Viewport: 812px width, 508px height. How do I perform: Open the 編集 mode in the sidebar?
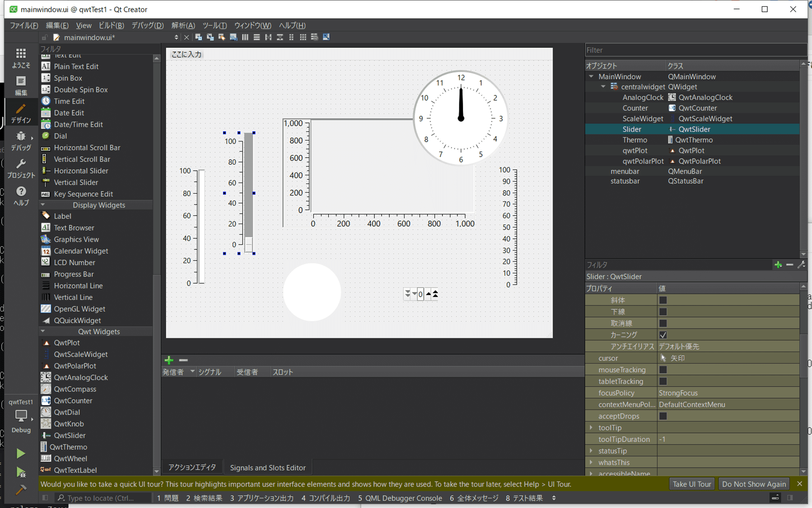21,86
